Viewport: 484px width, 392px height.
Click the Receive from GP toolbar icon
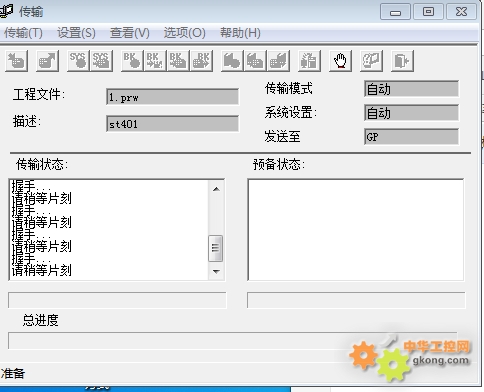(x=47, y=61)
